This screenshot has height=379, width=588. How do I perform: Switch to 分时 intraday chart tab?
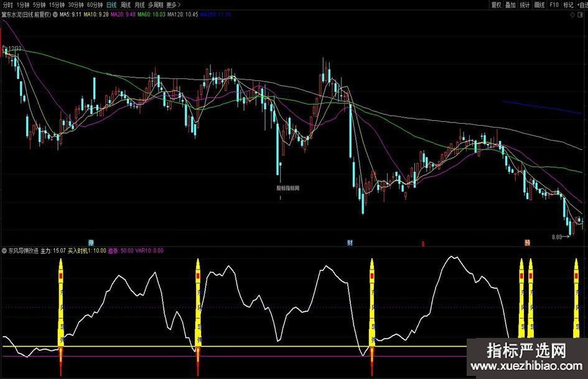pos(7,5)
